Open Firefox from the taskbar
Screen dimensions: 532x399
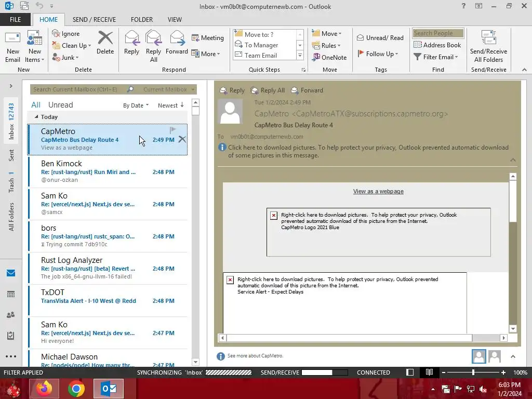(45, 389)
